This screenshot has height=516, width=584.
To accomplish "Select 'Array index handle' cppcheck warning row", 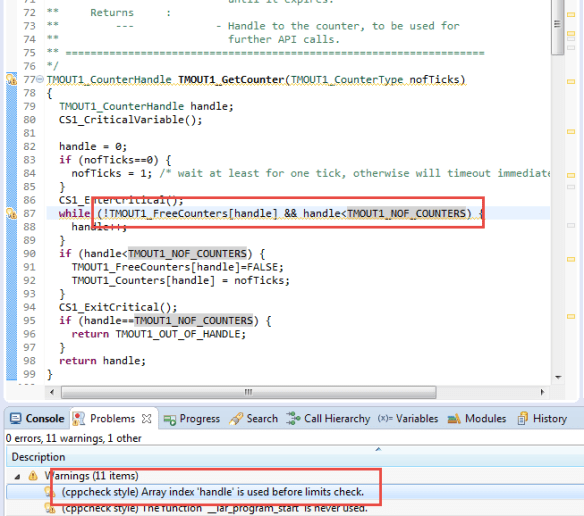I will coord(295,492).
